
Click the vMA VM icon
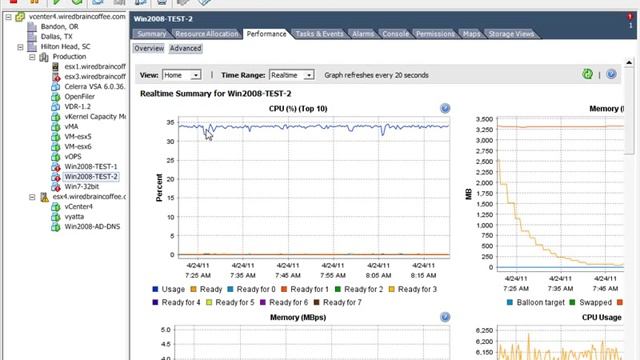click(56, 127)
